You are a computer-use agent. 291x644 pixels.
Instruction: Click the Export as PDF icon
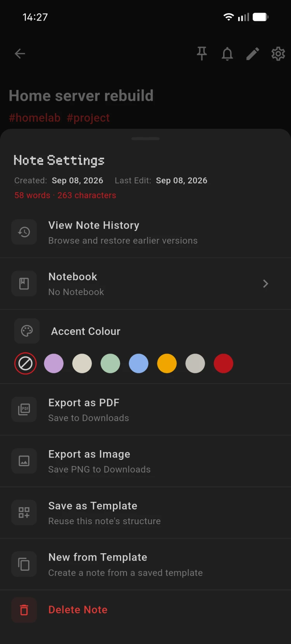24,409
